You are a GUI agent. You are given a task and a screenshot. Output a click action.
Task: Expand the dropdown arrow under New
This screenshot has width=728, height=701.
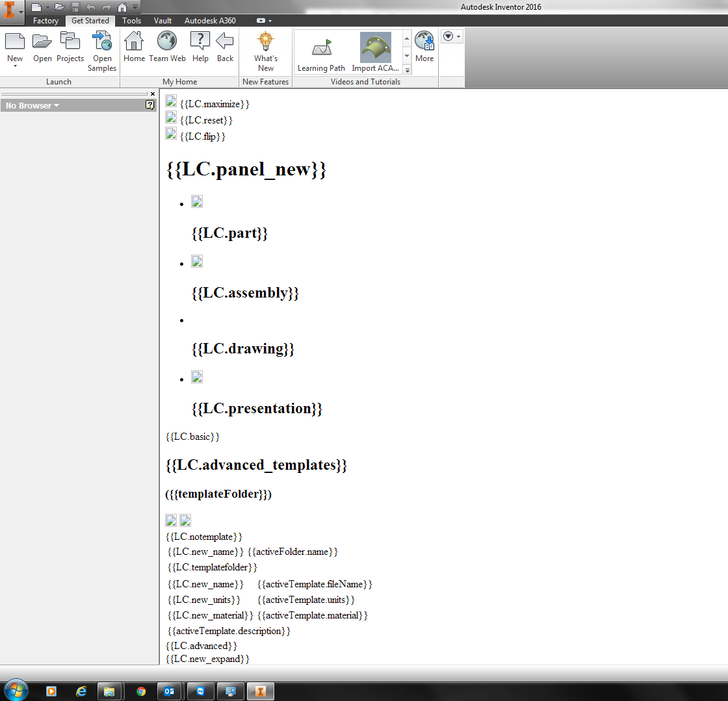[x=15, y=66]
